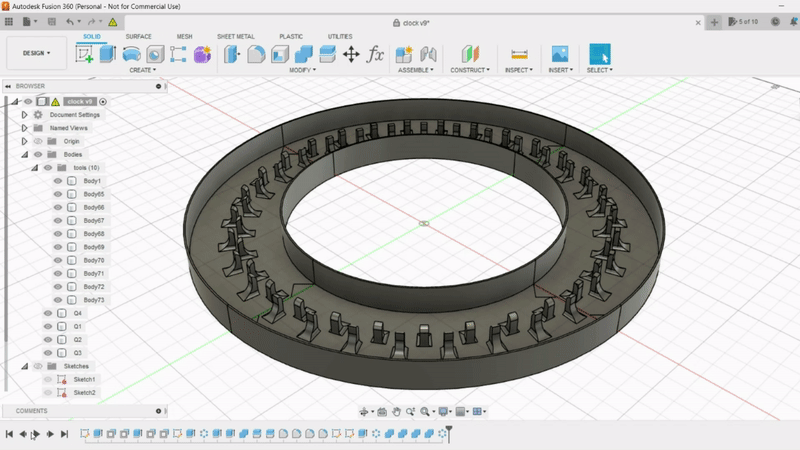Select the Shell tool icon
The height and width of the screenshot is (450, 800).
point(280,54)
